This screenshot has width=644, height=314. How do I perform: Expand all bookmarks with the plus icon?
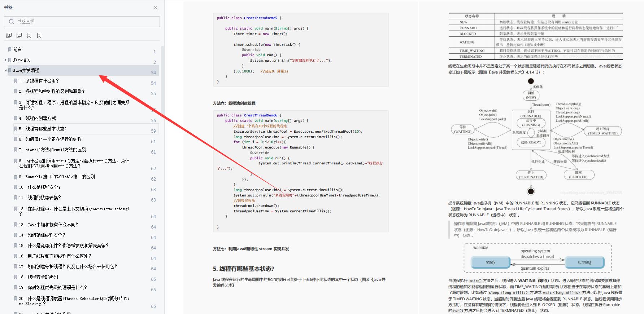pyautogui.click(x=9, y=35)
